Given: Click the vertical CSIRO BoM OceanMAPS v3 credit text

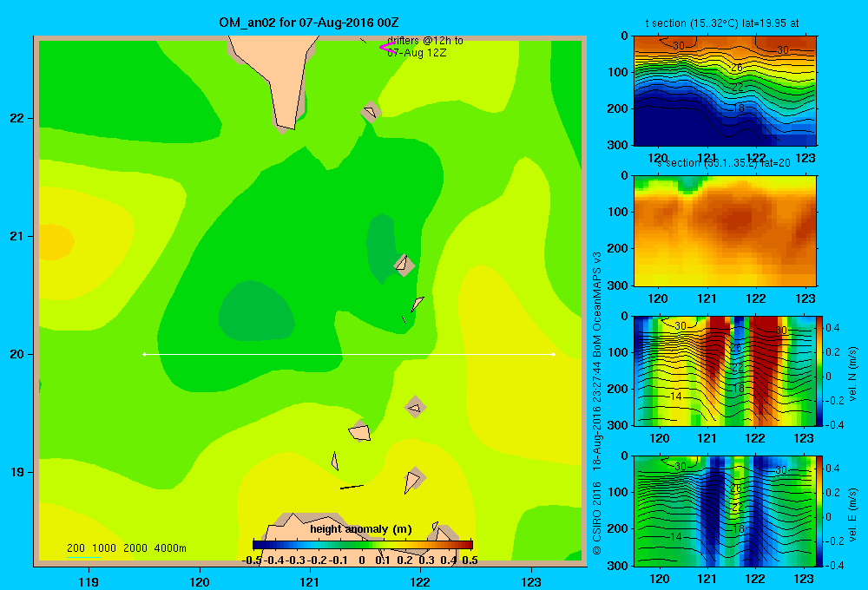Looking at the screenshot, I should 597,404.
